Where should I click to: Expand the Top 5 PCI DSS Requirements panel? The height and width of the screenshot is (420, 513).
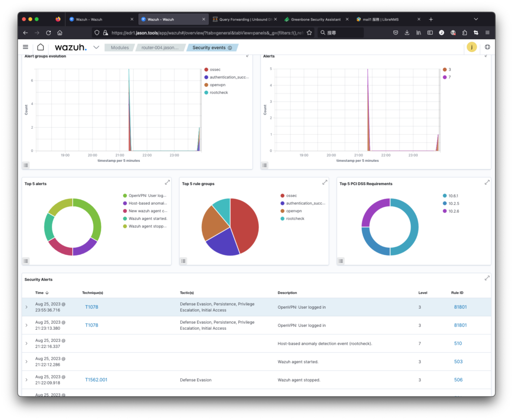tap(487, 182)
